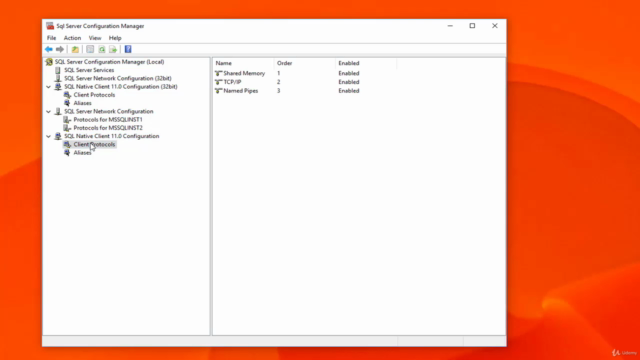This screenshot has width=640, height=360.
Task: Select the SQL Server Configuration Manager (Local) root icon
Action: [x=49, y=62]
